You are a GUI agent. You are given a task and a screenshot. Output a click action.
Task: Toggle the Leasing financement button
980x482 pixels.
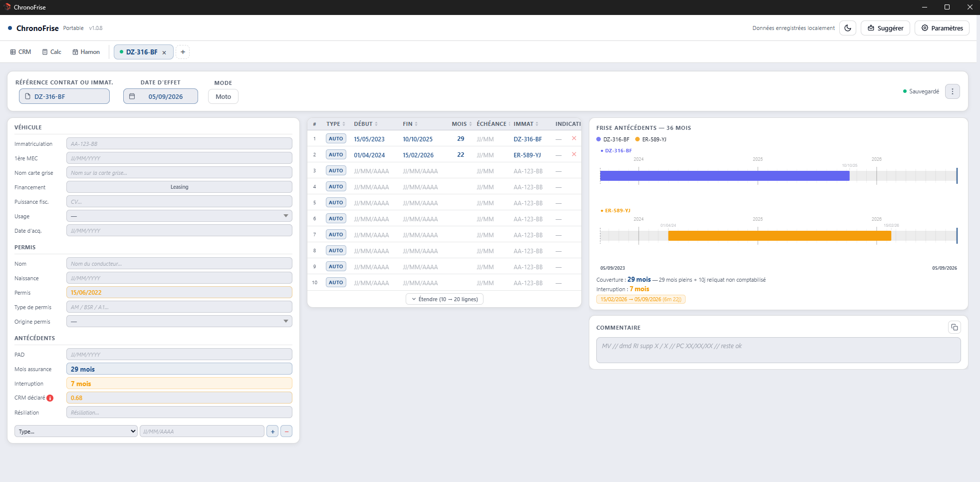[179, 187]
